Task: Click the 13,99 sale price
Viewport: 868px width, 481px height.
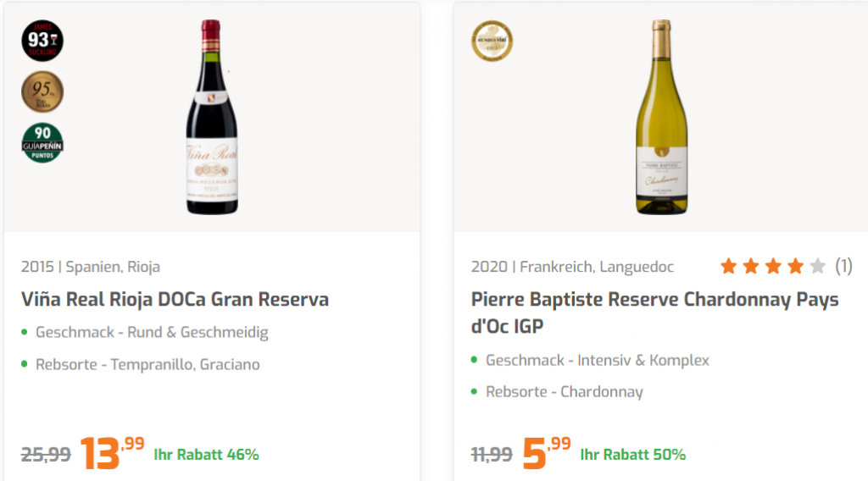Action: click(x=112, y=453)
